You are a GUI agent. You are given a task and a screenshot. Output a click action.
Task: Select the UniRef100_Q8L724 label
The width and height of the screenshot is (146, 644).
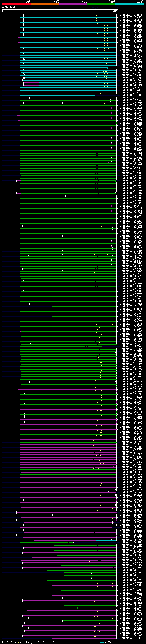(131, 85)
